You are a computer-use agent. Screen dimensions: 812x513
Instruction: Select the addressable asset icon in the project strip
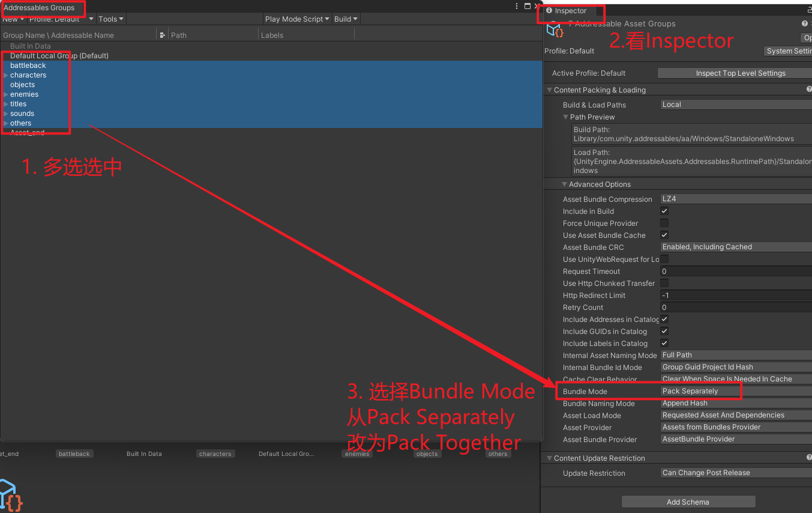(11, 495)
